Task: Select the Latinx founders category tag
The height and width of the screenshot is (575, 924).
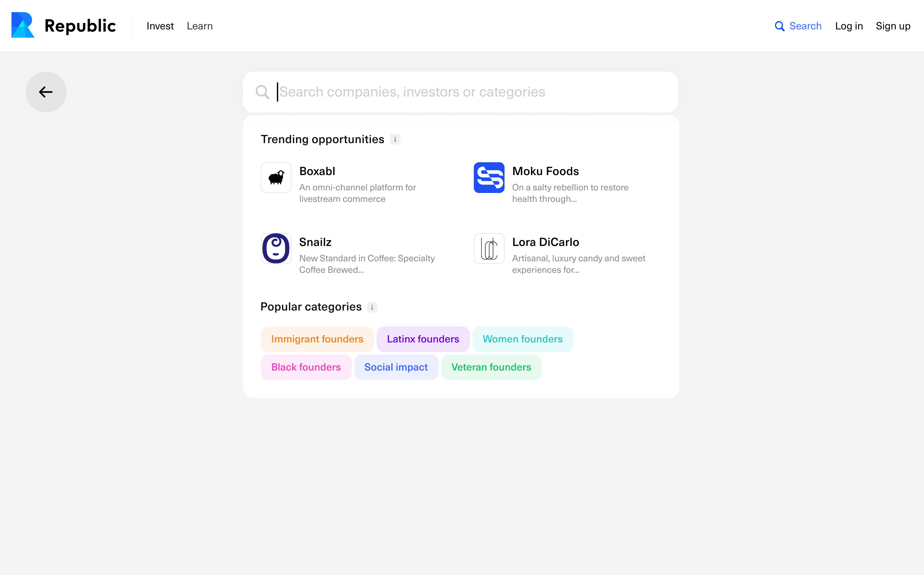Action: tap(423, 339)
